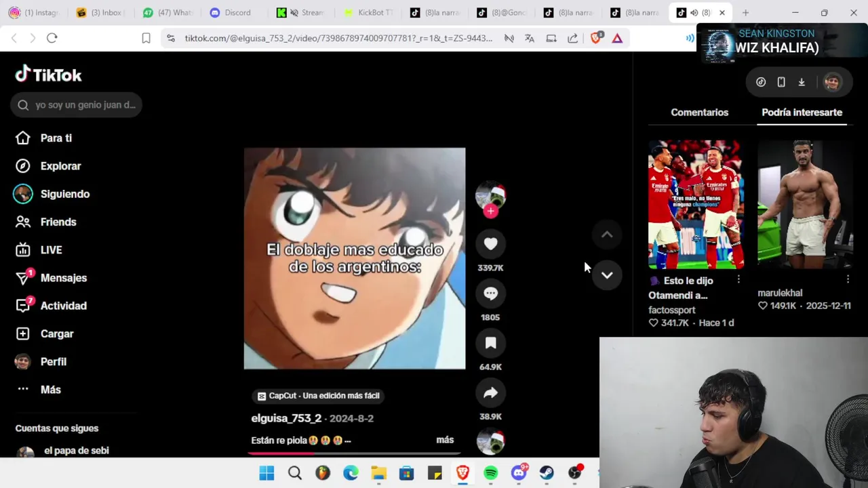The height and width of the screenshot is (488, 868).
Task: Open elguisa_753_2 profile name
Action: 286,418
